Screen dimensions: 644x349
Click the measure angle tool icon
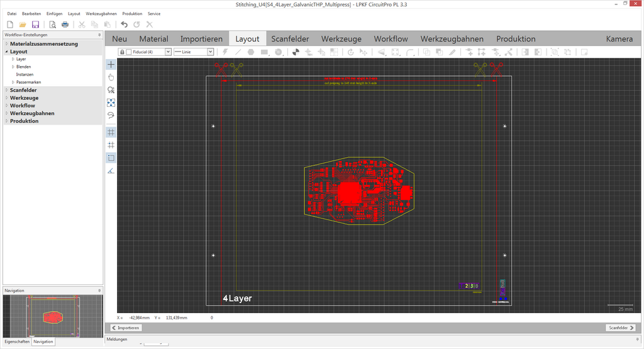(111, 170)
